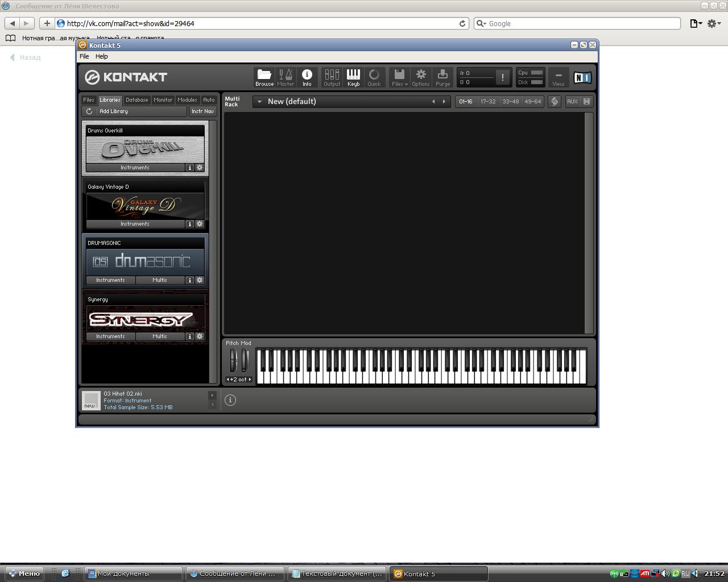The image size is (728, 582).
Task: Open Synergy library settings gear
Action: point(200,336)
